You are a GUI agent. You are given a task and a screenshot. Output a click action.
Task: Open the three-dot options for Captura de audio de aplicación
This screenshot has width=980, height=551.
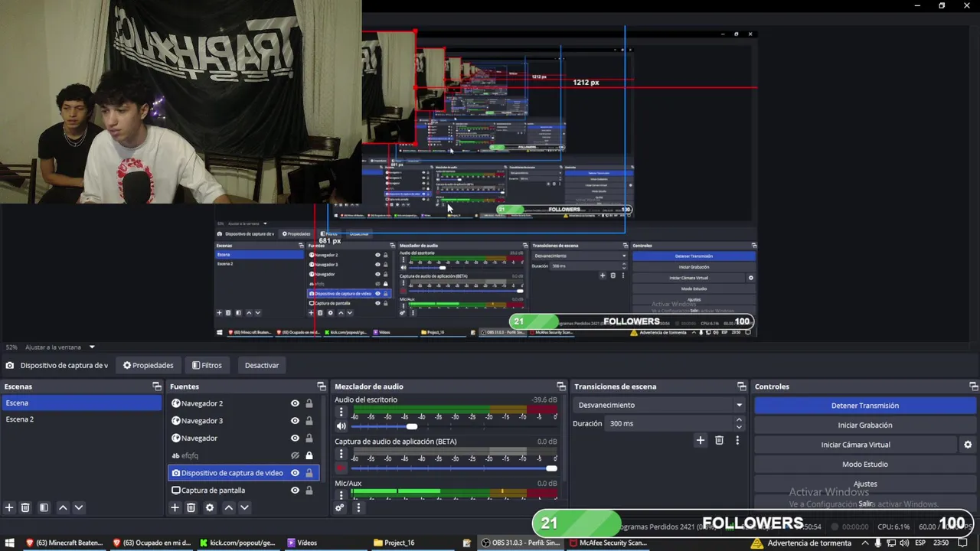[x=341, y=455]
